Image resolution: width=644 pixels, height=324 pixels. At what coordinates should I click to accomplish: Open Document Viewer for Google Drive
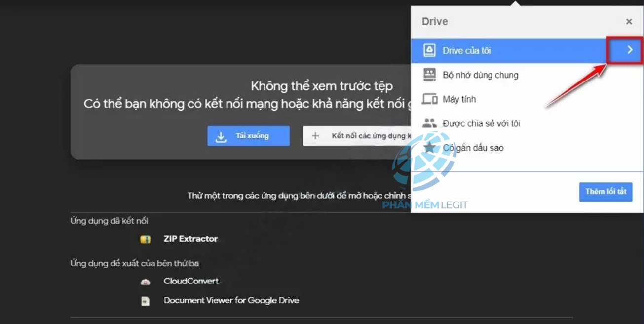(x=231, y=300)
